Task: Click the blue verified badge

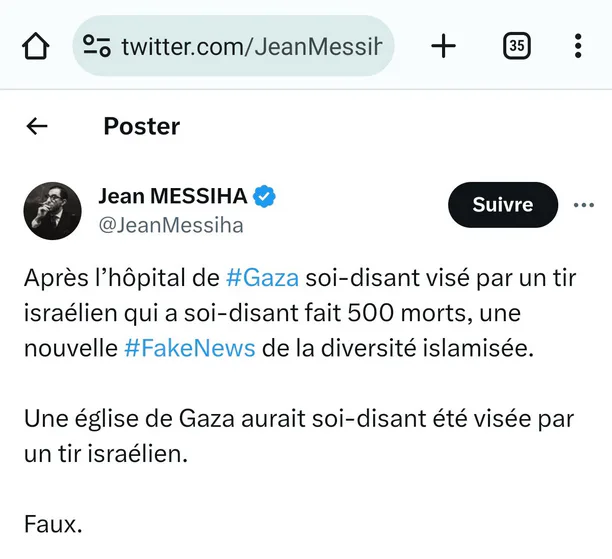Action: point(264,196)
